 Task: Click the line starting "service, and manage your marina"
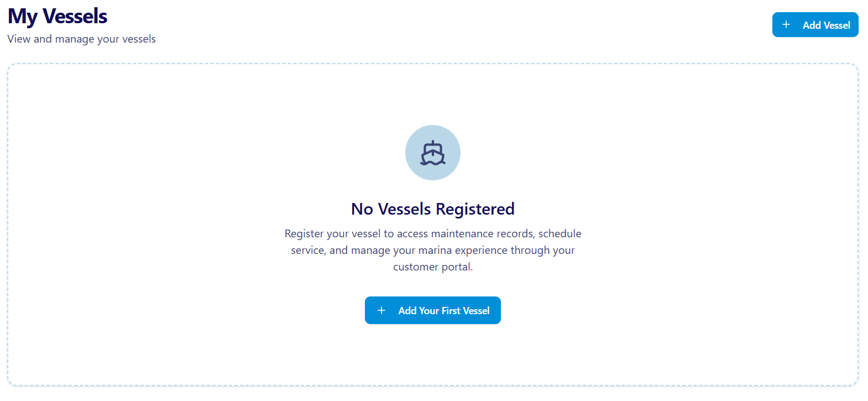tap(433, 251)
